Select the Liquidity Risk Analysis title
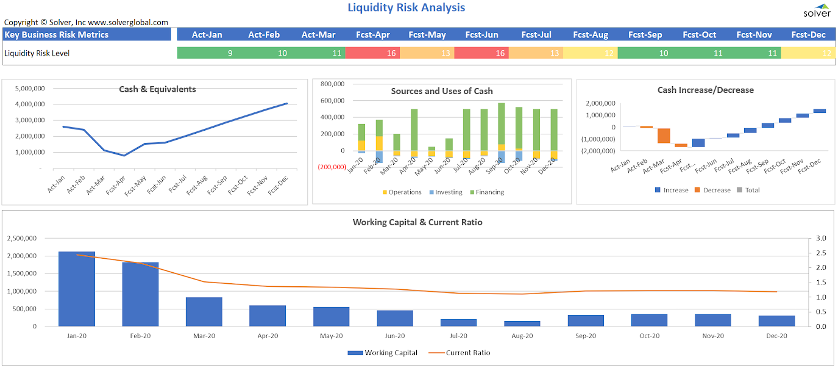The width and height of the screenshot is (838, 372). point(406,7)
